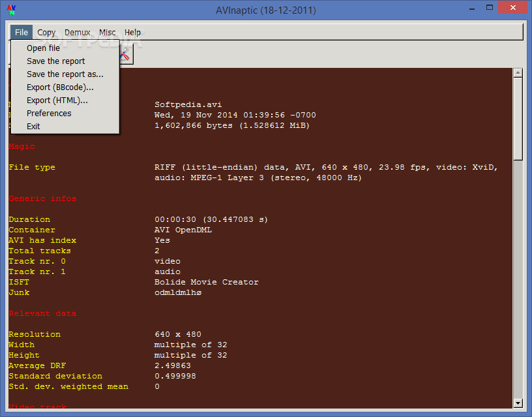The height and width of the screenshot is (417, 532).
Task: Click the Container label
Action: click(x=32, y=230)
